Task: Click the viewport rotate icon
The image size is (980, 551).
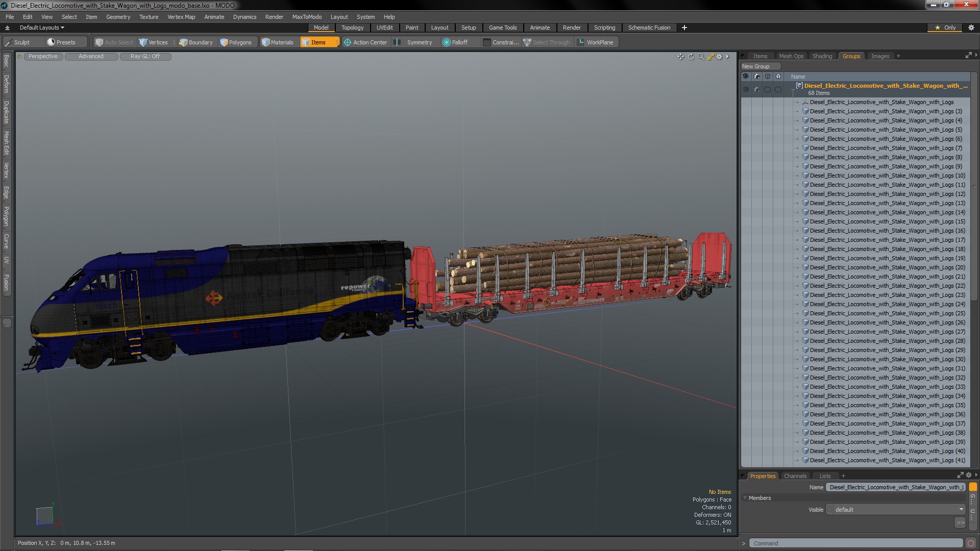Action: 691,57
